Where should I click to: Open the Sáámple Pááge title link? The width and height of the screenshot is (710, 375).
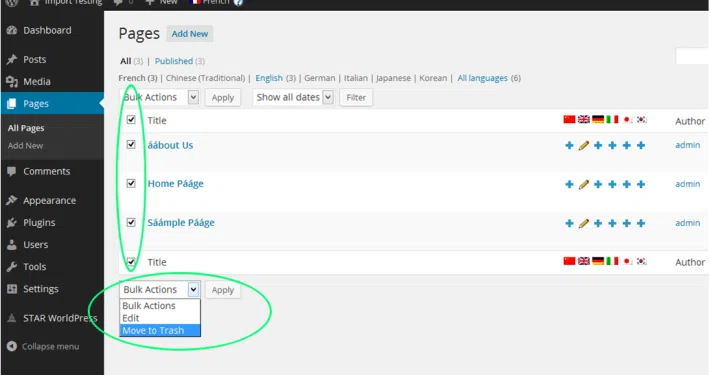pos(181,223)
